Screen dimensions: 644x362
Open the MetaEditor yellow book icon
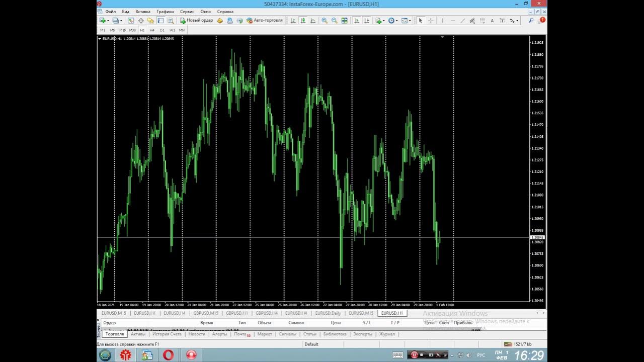coord(220,21)
